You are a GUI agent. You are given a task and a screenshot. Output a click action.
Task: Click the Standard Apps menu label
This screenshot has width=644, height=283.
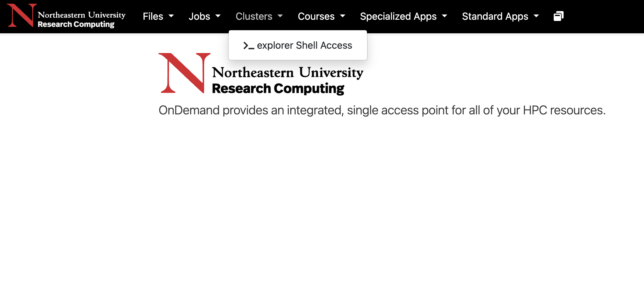pyautogui.click(x=495, y=16)
